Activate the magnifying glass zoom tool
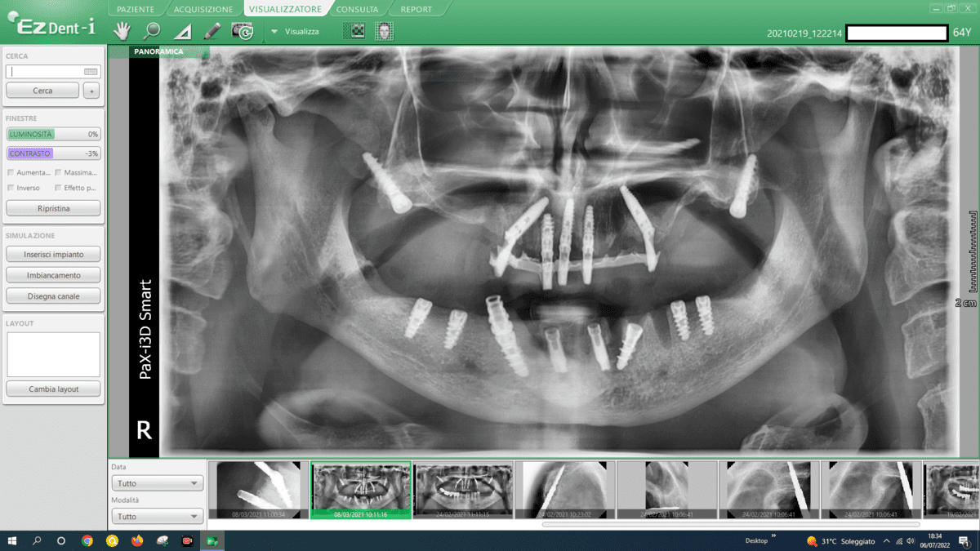Image resolution: width=980 pixels, height=551 pixels. 152,31
